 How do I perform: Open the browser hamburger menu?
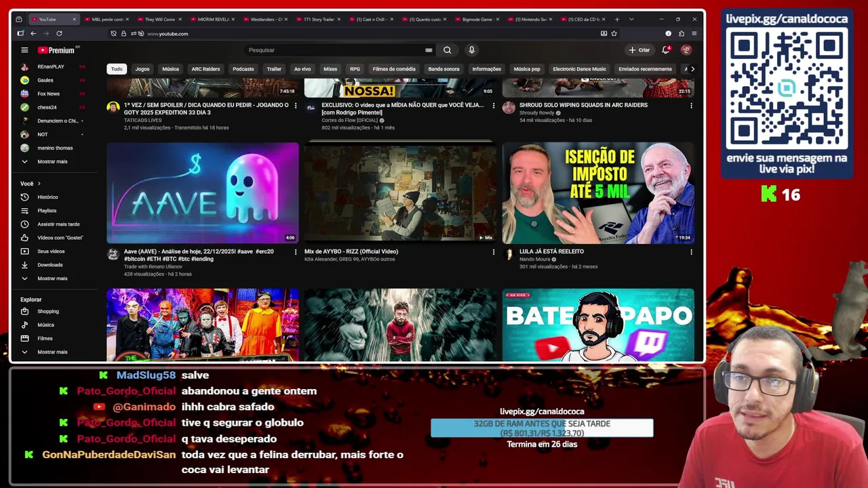pos(694,33)
